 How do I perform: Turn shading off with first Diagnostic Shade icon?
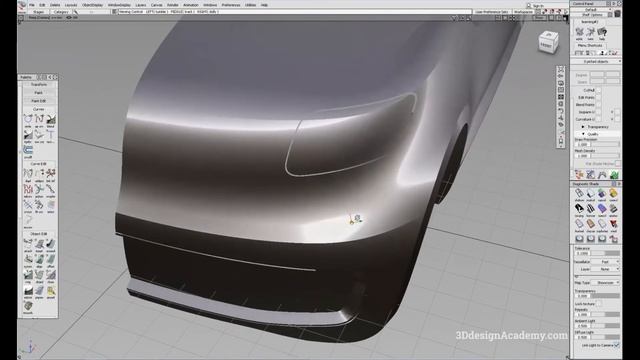(579, 193)
